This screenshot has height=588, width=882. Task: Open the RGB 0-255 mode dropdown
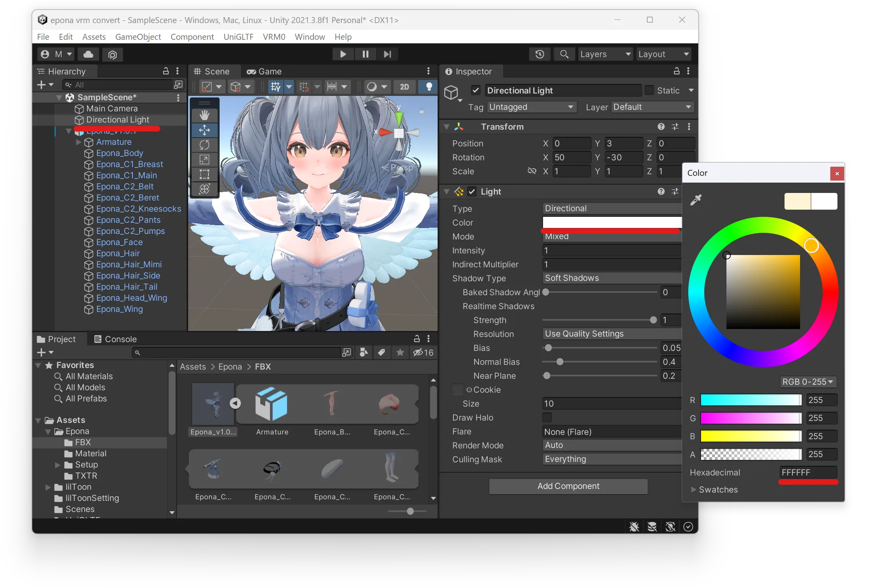coord(808,382)
